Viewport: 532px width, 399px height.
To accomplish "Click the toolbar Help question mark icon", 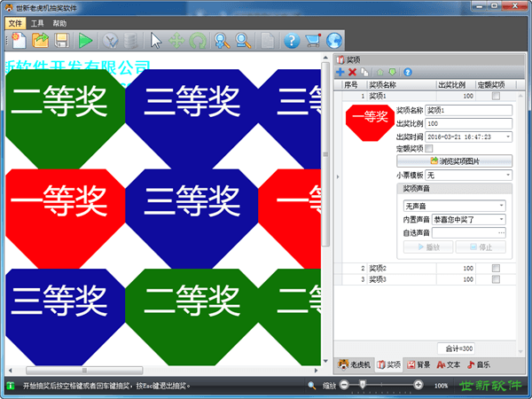I will pos(291,40).
